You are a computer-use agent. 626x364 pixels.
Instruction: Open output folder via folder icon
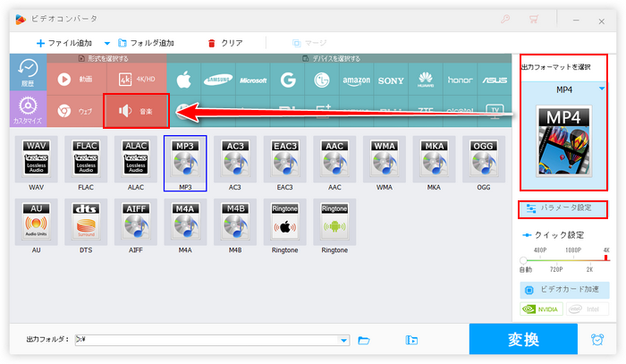coord(364,340)
